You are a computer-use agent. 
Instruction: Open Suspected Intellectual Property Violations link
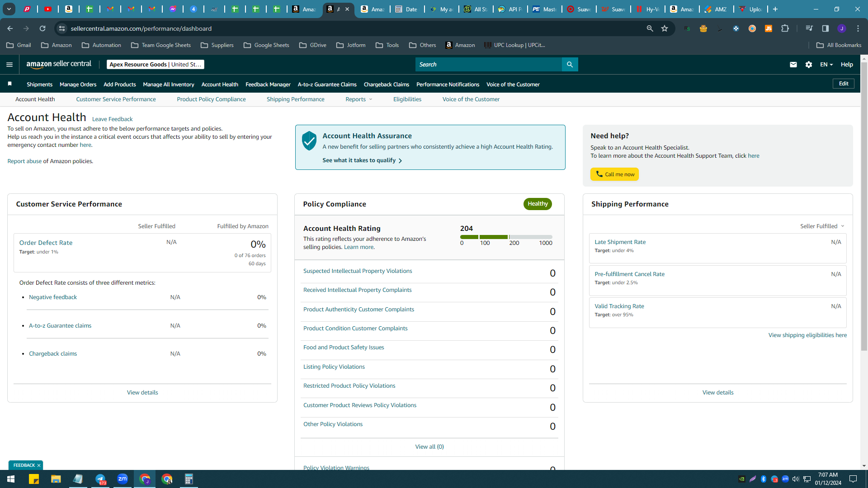tap(358, 271)
